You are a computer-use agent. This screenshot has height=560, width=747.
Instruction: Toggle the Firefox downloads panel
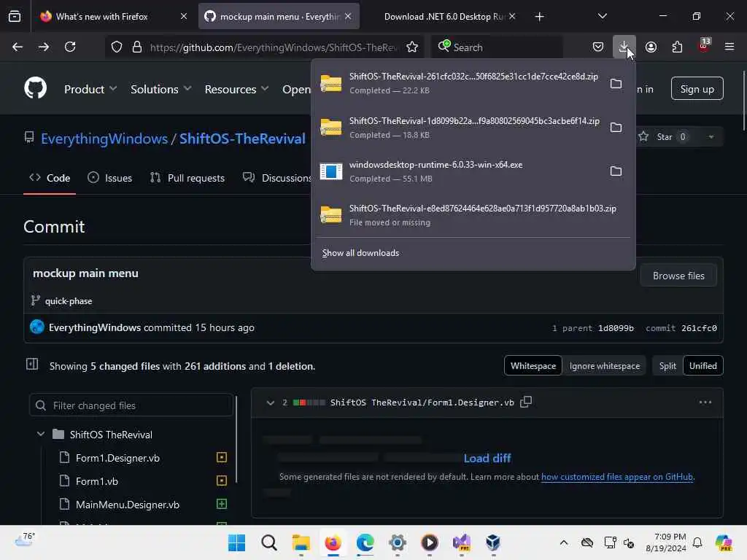[624, 47]
